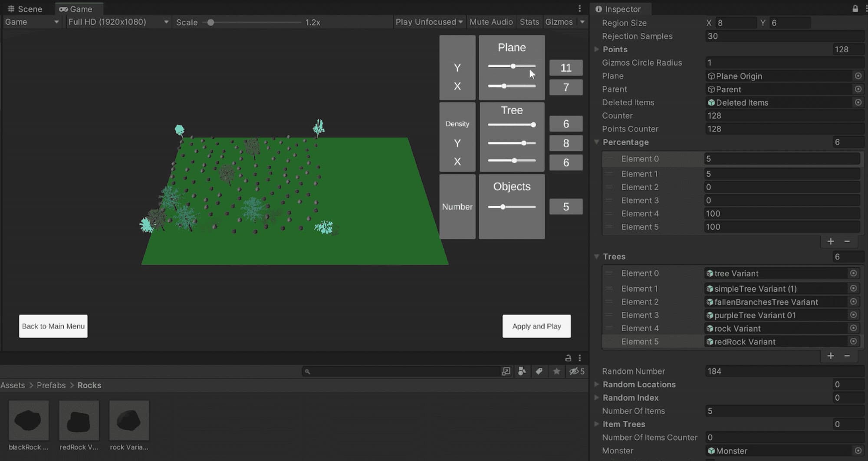The height and width of the screenshot is (461, 868).
Task: Open object picker for redRock Variant
Action: [x=853, y=341]
